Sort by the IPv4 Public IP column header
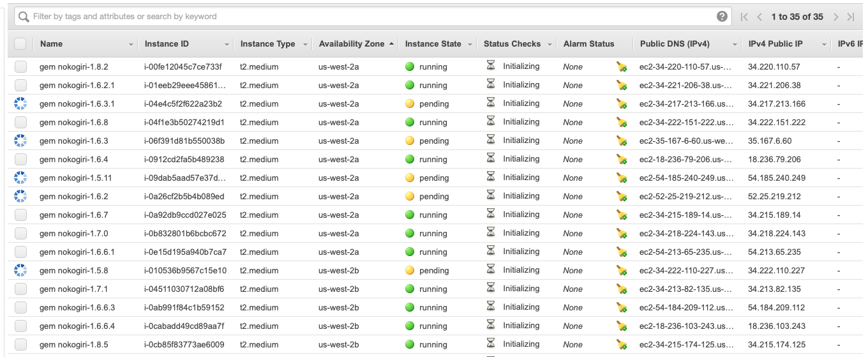Image resolution: width=868 pixels, height=357 pixels. pos(775,44)
